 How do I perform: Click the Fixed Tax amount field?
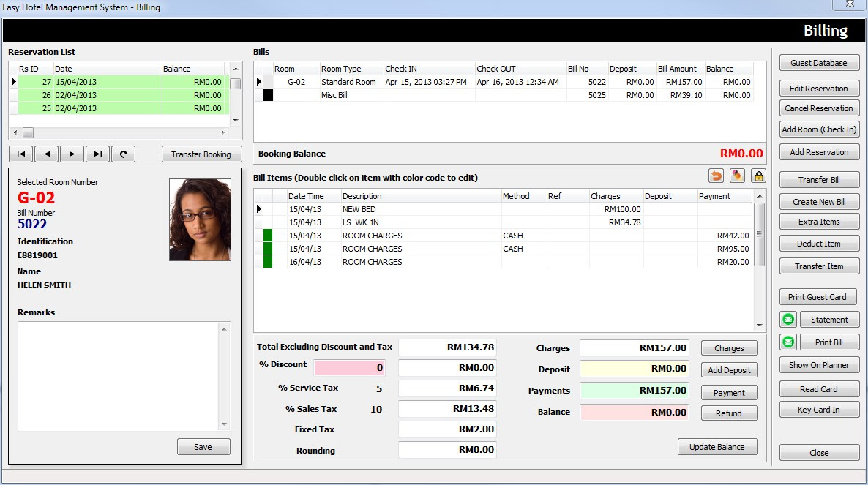click(447, 429)
